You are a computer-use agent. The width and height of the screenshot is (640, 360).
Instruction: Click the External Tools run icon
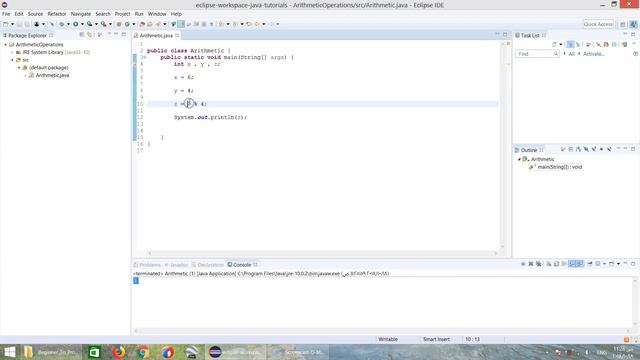(104, 24)
